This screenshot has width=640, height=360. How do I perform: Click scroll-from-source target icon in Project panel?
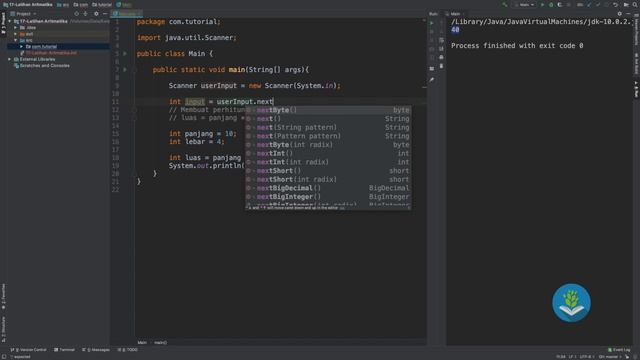pyautogui.click(x=76, y=13)
